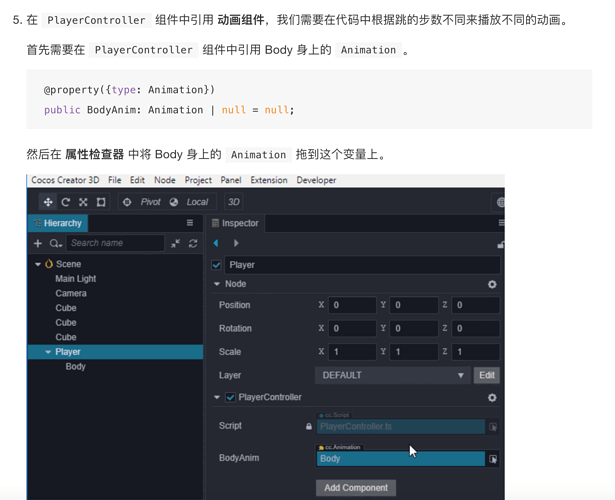Collapse the Scene tree node

[x=38, y=264]
